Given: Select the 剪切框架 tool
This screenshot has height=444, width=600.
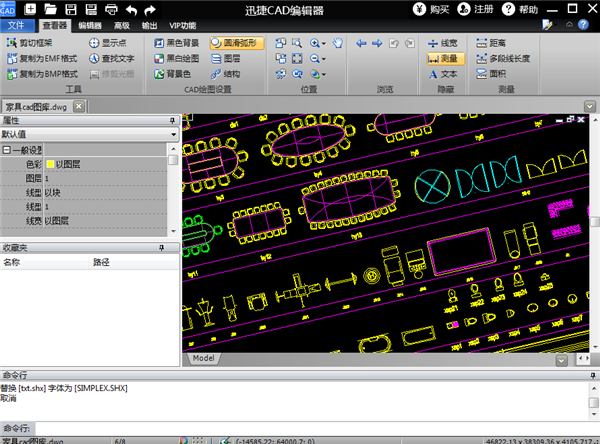Looking at the screenshot, I should click(29, 43).
